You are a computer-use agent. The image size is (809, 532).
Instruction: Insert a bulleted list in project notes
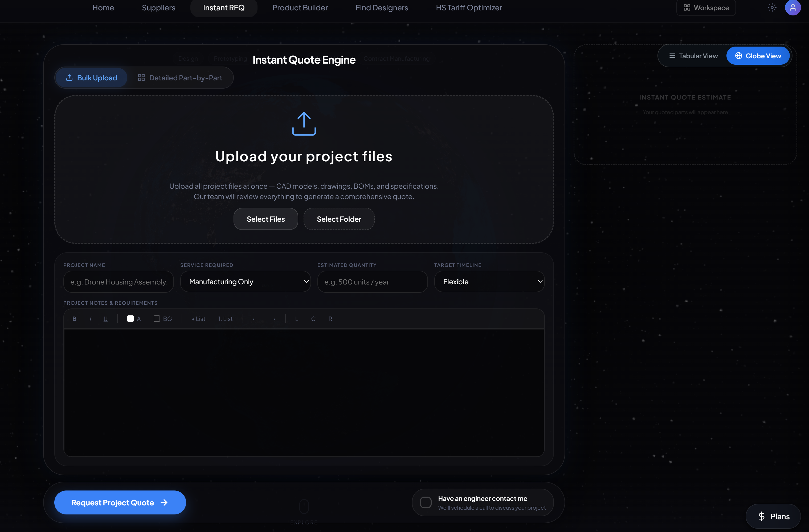[x=198, y=319]
